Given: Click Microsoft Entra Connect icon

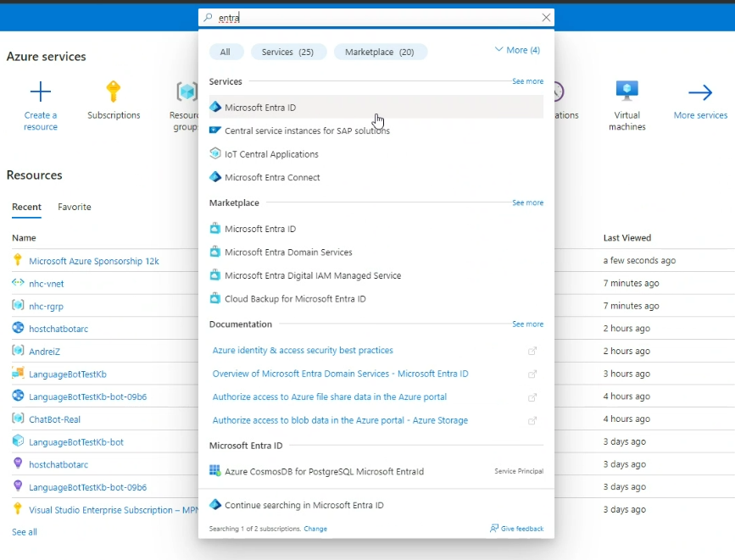Looking at the screenshot, I should click(215, 177).
